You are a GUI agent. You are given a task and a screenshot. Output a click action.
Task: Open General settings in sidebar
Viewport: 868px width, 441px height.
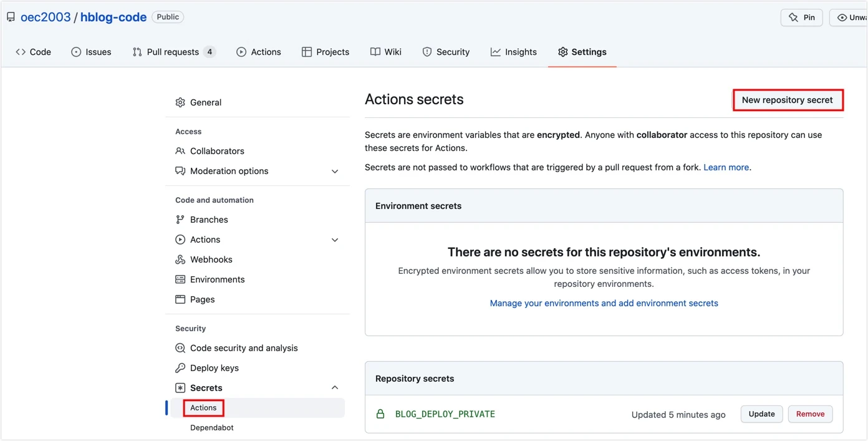click(206, 102)
